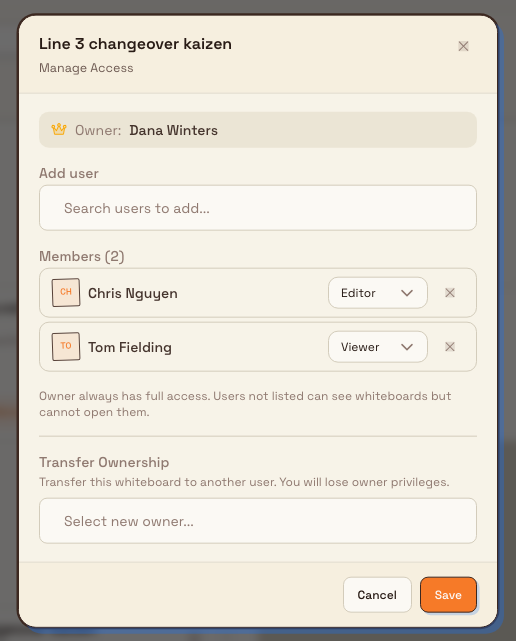This screenshot has height=641, width=516.
Task: Click the Line 3 changeover kaizen title
Action: tap(135, 44)
